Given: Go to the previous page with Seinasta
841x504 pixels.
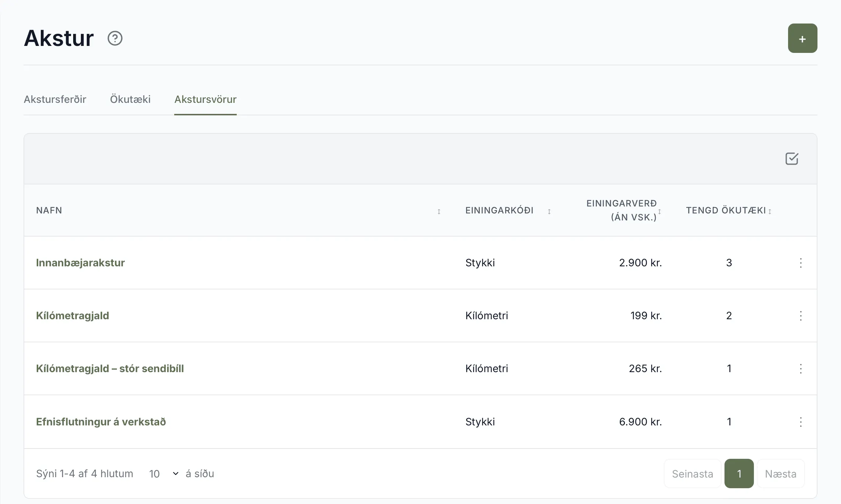Looking at the screenshot, I should [x=693, y=474].
